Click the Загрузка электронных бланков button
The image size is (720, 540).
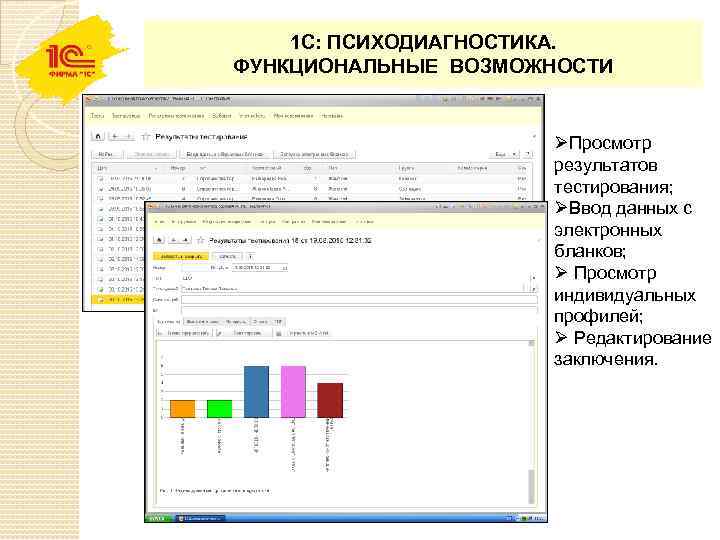(x=314, y=154)
